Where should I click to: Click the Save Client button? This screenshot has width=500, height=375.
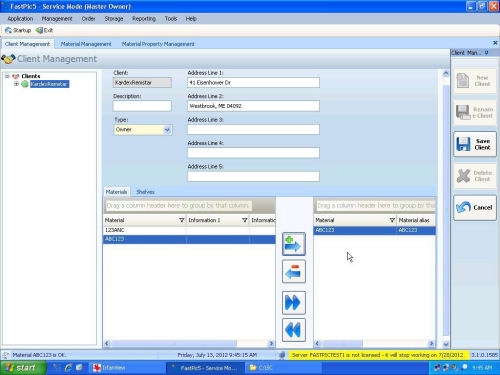click(475, 144)
